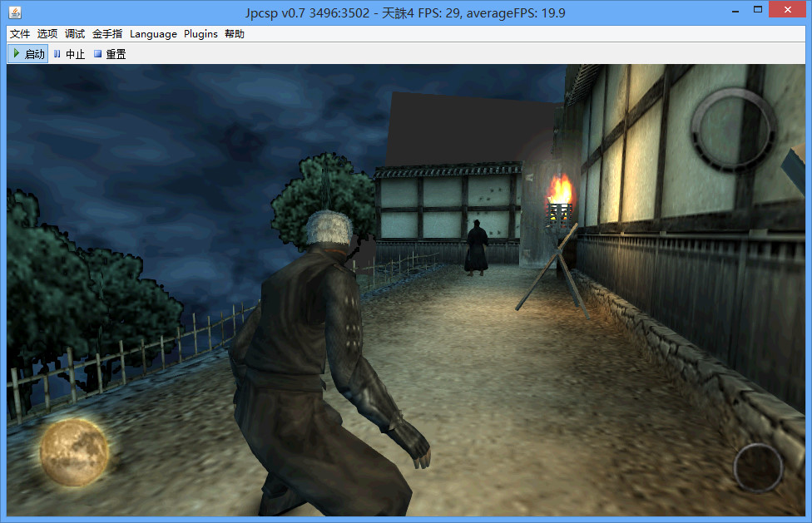Click the burning torch brazier

(x=560, y=200)
